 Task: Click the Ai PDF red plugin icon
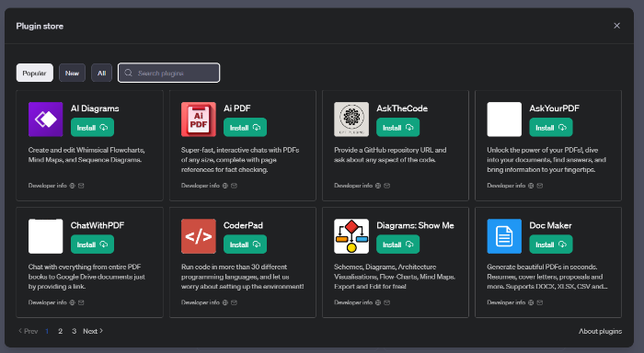point(199,120)
